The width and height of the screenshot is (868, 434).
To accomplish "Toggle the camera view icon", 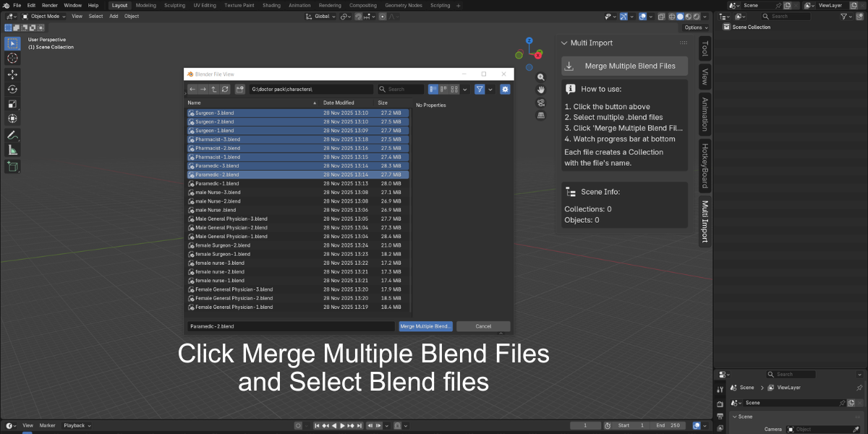I will click(541, 103).
